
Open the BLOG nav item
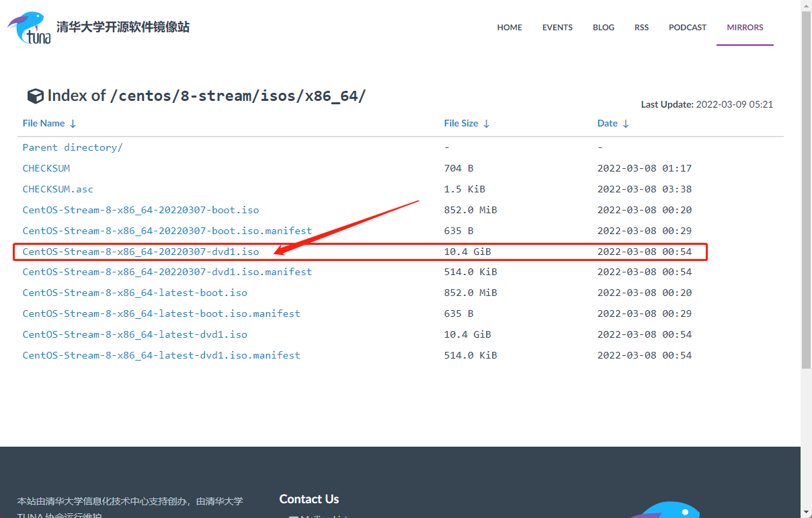(604, 28)
